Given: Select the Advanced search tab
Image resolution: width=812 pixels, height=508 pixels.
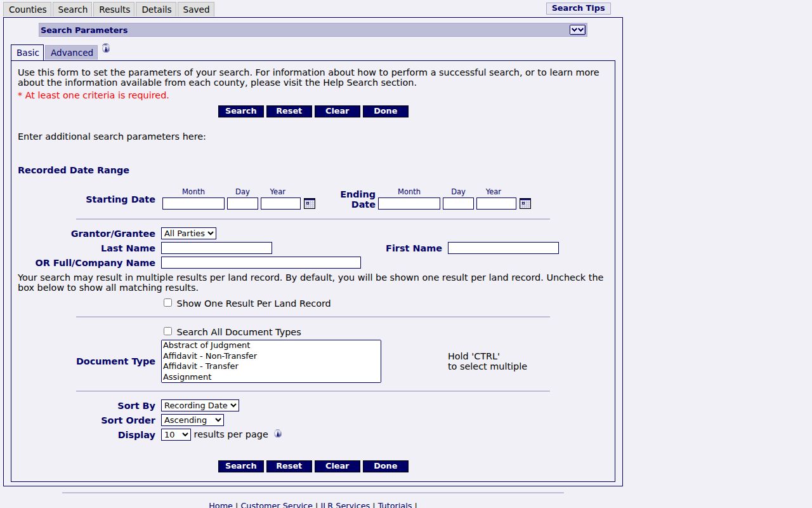Looking at the screenshot, I should pos(72,53).
